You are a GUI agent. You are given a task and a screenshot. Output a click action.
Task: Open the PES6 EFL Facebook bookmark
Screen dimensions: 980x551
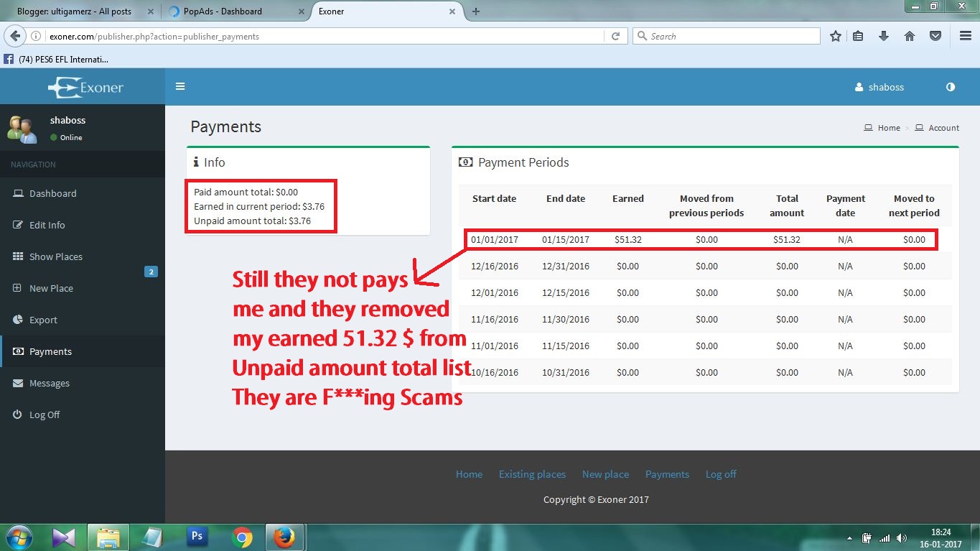tap(57, 59)
